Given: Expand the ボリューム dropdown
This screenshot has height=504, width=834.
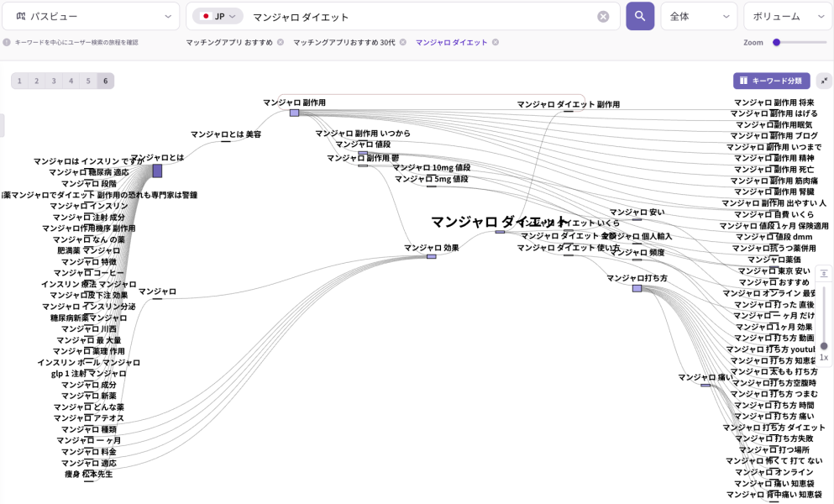Looking at the screenshot, I should [x=787, y=17].
